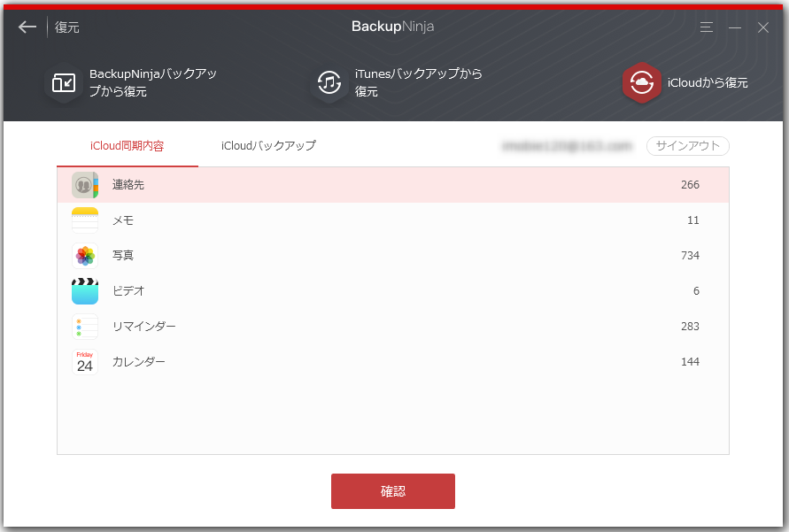Go back using the arrow icon
Image resolution: width=789 pixels, height=532 pixels.
(x=27, y=27)
